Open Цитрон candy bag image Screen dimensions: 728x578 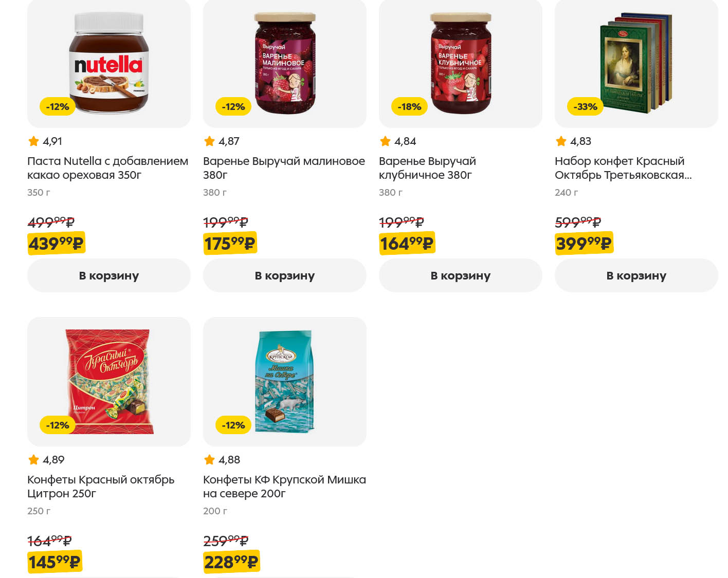[108, 380]
